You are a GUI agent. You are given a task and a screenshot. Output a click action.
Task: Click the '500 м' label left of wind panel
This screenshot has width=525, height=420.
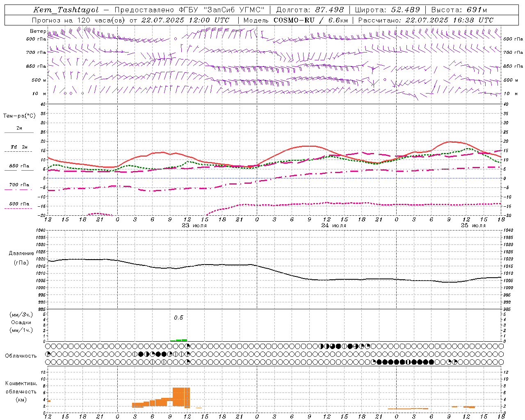click(39, 80)
